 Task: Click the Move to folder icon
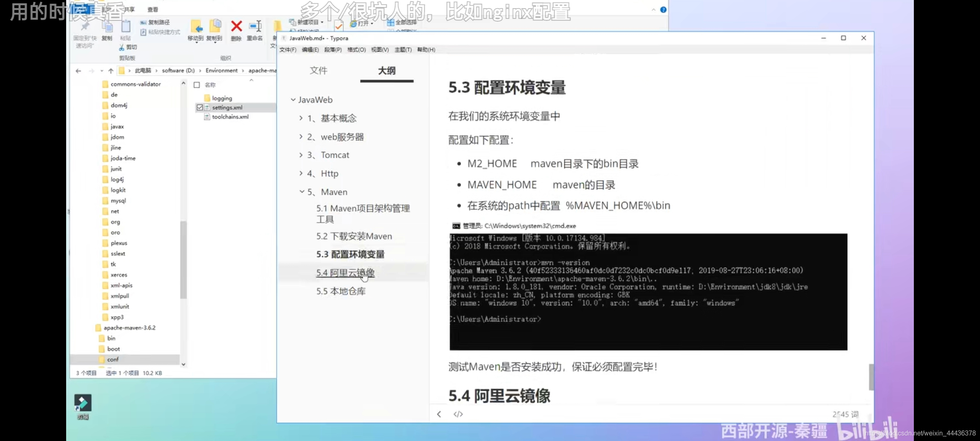[196, 27]
